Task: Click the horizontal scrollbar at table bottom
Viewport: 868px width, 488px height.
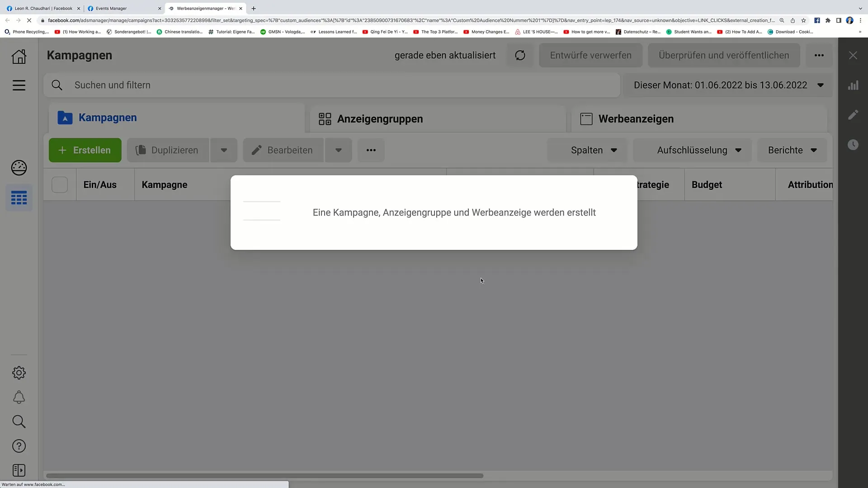Action: click(264, 476)
